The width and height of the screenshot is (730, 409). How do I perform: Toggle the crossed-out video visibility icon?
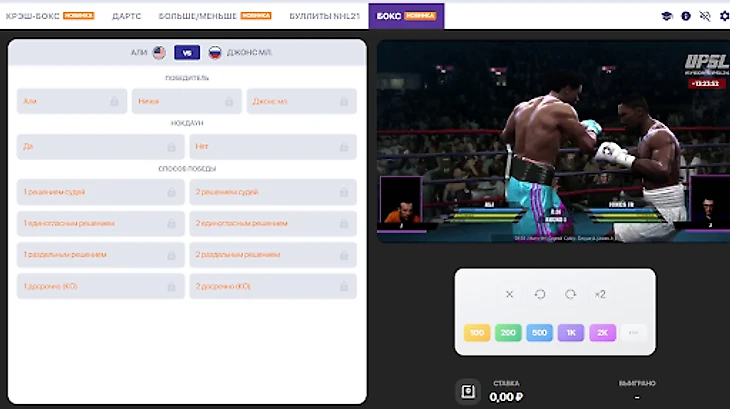coord(705,16)
